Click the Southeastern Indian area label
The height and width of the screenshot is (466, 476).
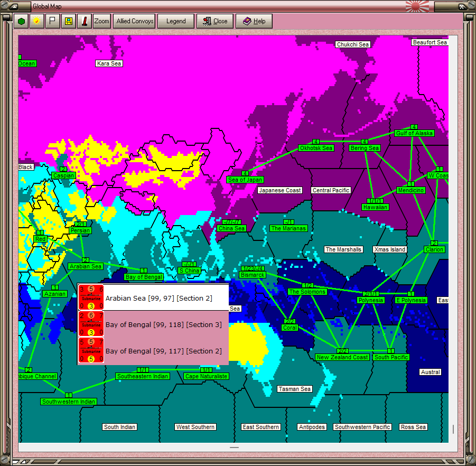pos(143,376)
